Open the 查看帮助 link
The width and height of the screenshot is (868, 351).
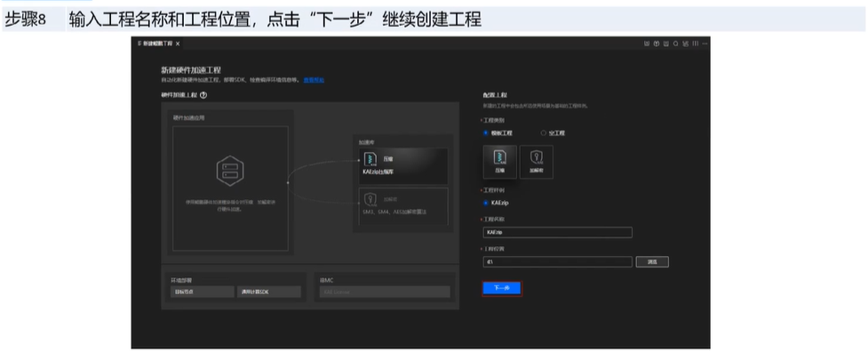tap(314, 80)
